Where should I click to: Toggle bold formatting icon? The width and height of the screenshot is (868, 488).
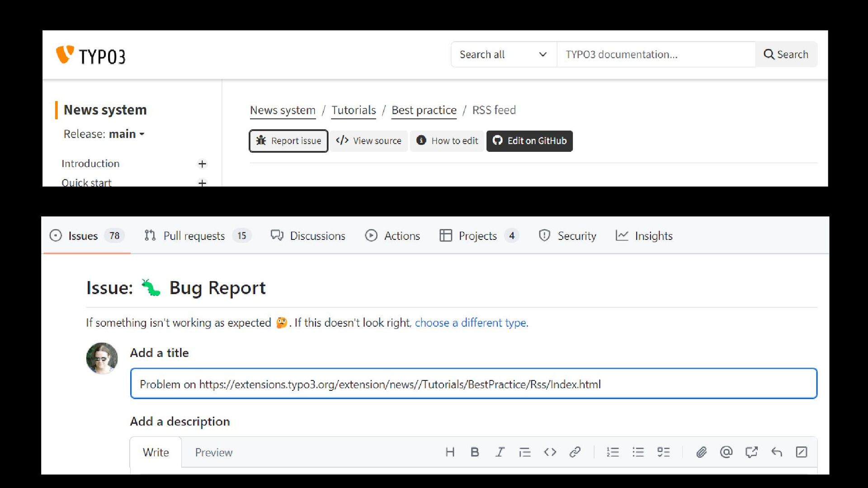(x=475, y=452)
